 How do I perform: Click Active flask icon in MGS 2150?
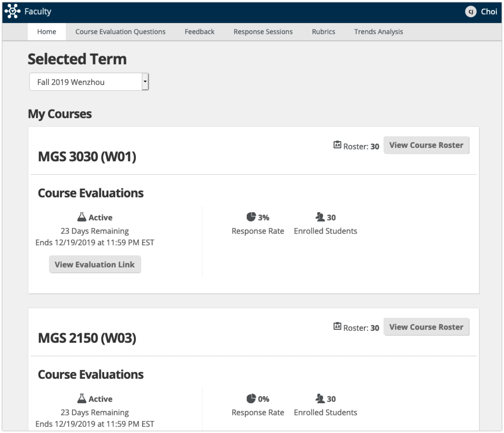tap(82, 398)
